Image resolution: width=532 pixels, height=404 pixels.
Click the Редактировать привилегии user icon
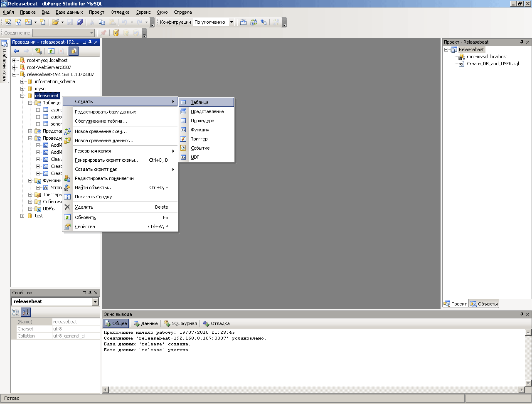point(67,178)
